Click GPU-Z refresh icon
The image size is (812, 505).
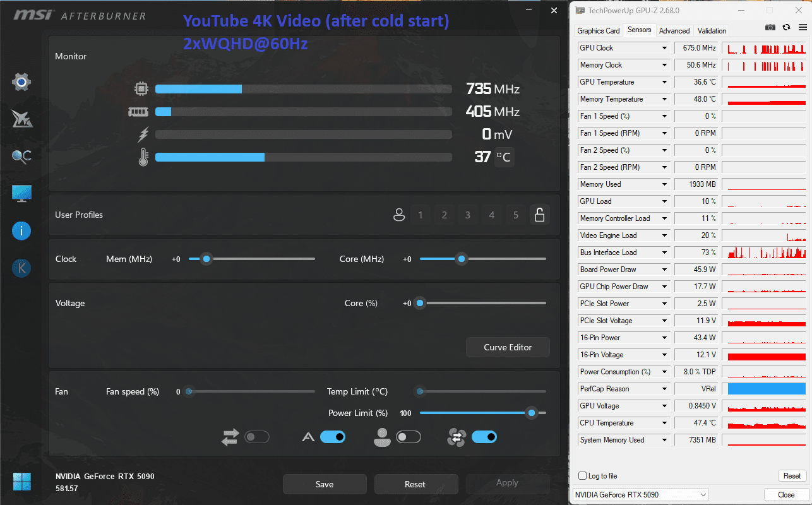coord(786,28)
